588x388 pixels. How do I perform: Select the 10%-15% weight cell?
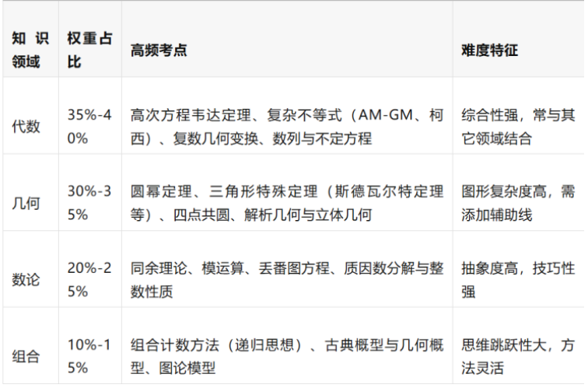pyautogui.click(x=88, y=355)
